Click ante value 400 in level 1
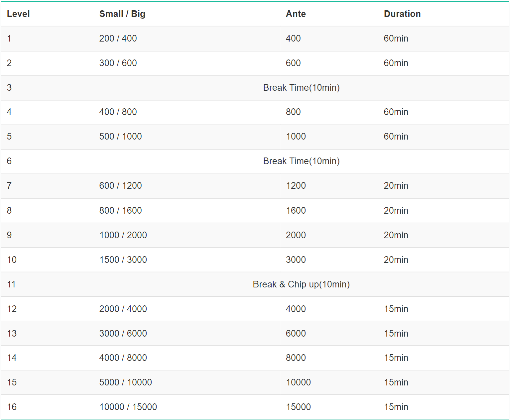Screen dimensions: 510x420 point(293,39)
